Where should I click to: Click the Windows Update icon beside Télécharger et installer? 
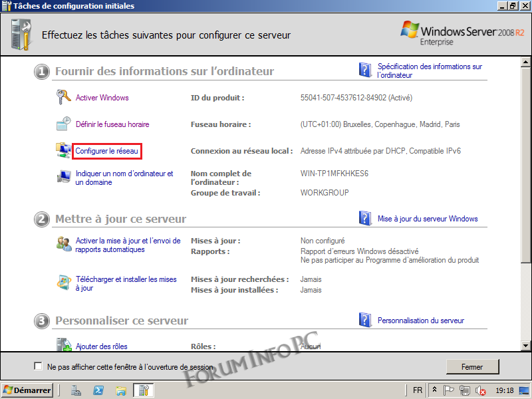pyautogui.click(x=63, y=283)
